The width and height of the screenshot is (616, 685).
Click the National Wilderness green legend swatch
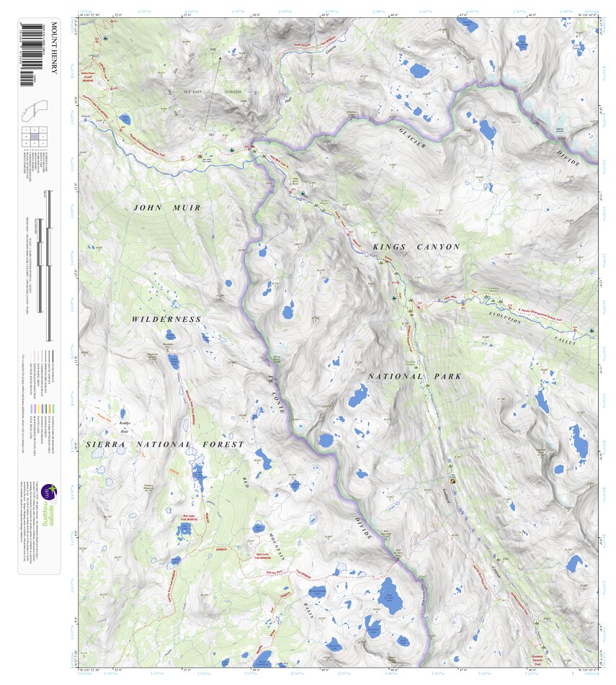click(42, 408)
